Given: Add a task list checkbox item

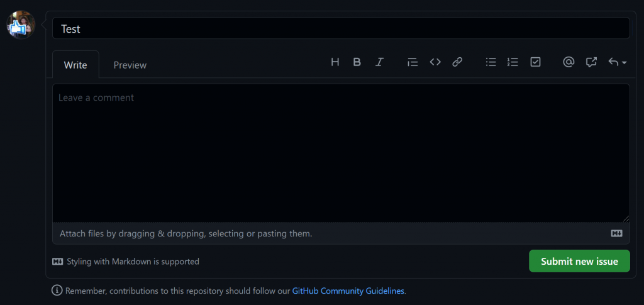Looking at the screenshot, I should coord(535,62).
